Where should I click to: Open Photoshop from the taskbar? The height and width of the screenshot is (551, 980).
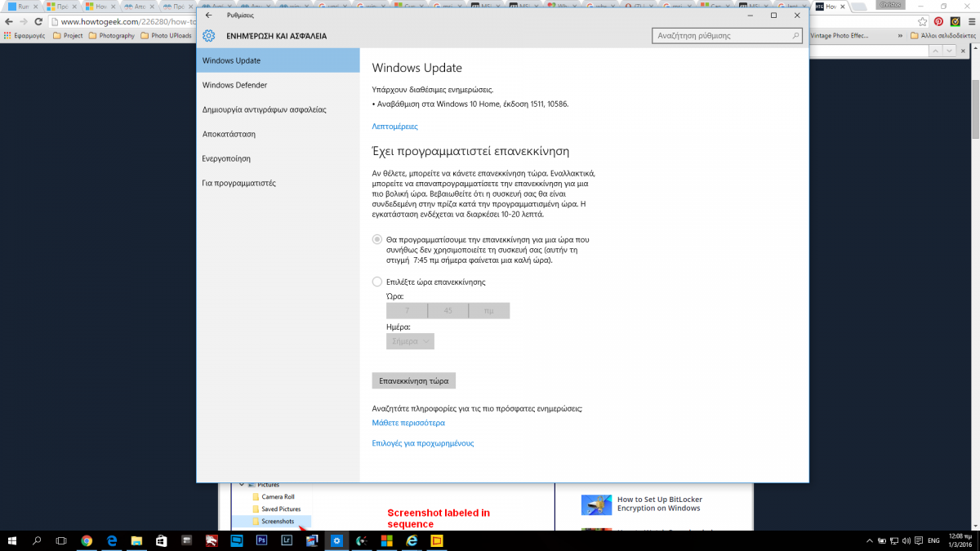click(x=261, y=540)
